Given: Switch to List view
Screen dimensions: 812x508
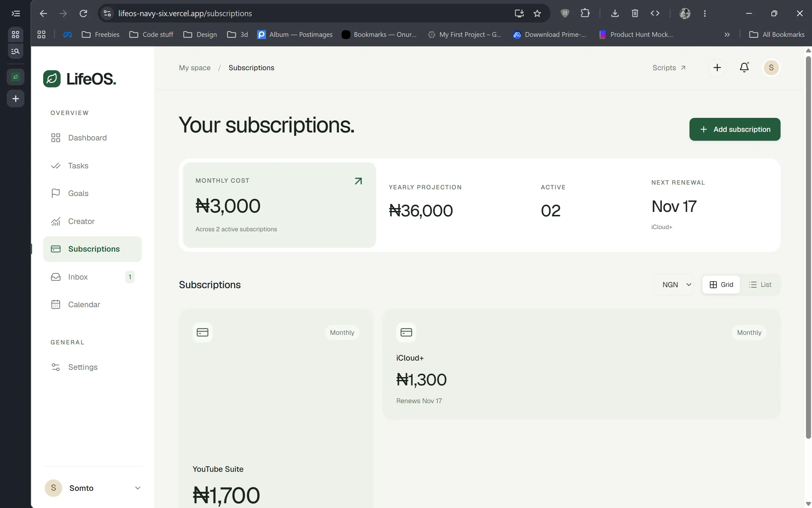Looking at the screenshot, I should 760,285.
